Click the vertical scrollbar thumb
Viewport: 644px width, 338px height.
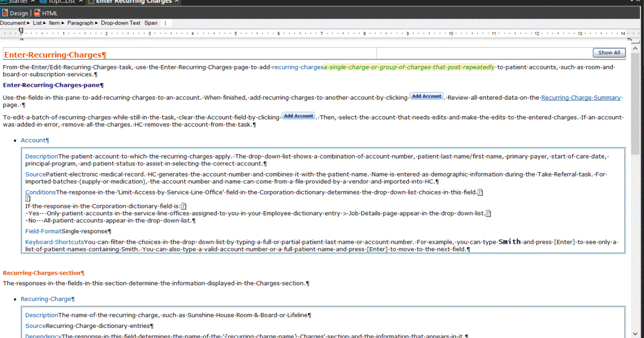pos(636,103)
